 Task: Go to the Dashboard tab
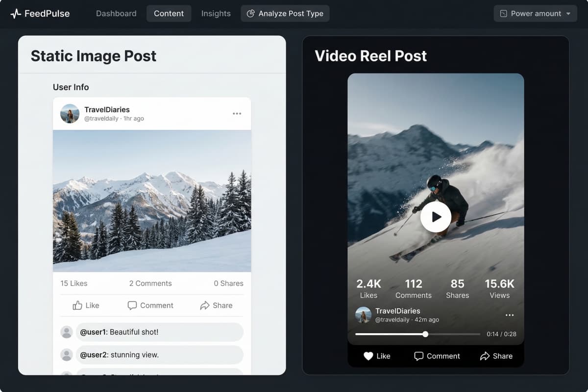coord(116,14)
